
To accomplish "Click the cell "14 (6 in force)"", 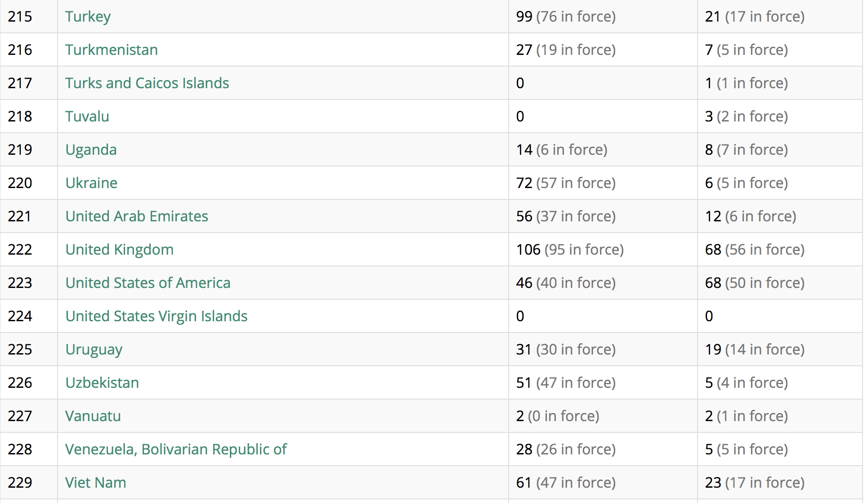I will (603, 150).
